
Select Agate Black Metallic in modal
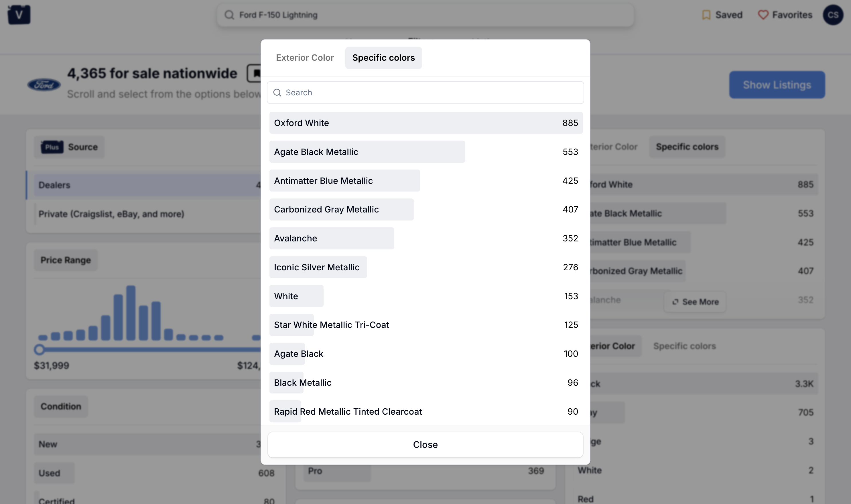(x=426, y=151)
